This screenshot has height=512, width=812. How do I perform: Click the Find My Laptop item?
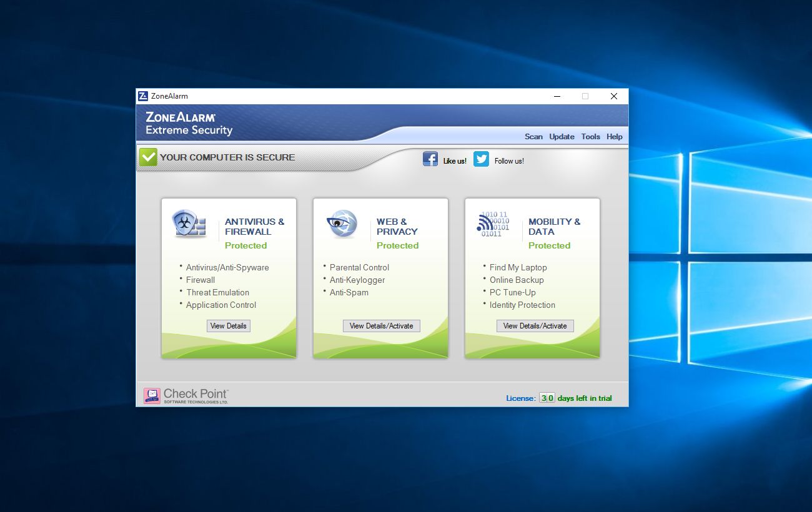pos(518,267)
